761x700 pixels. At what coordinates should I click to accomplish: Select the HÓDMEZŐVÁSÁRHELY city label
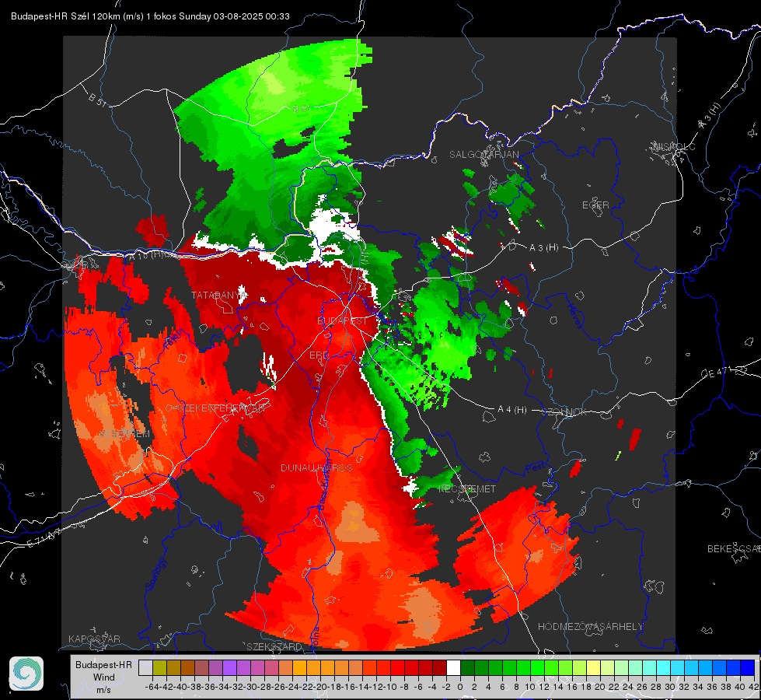[590, 627]
